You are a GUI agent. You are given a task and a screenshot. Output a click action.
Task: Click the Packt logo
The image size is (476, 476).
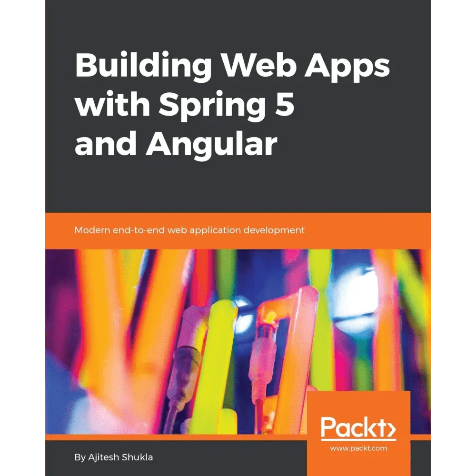coord(358,428)
